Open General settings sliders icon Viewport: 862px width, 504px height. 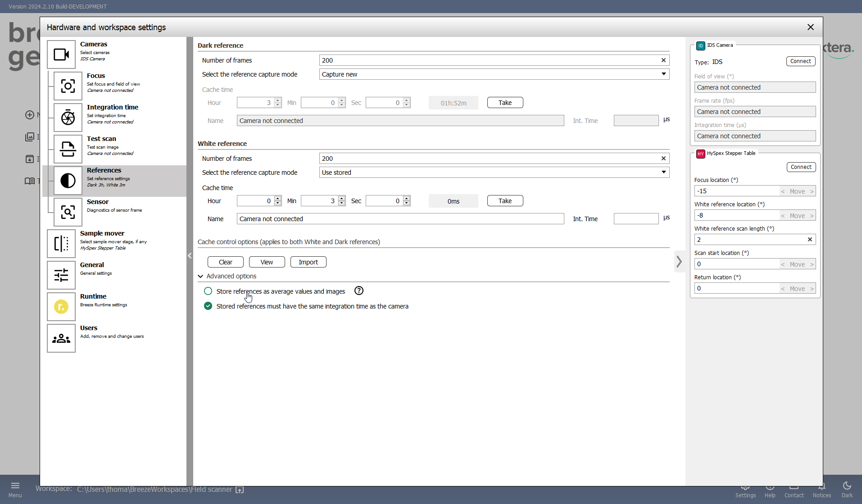(x=61, y=275)
